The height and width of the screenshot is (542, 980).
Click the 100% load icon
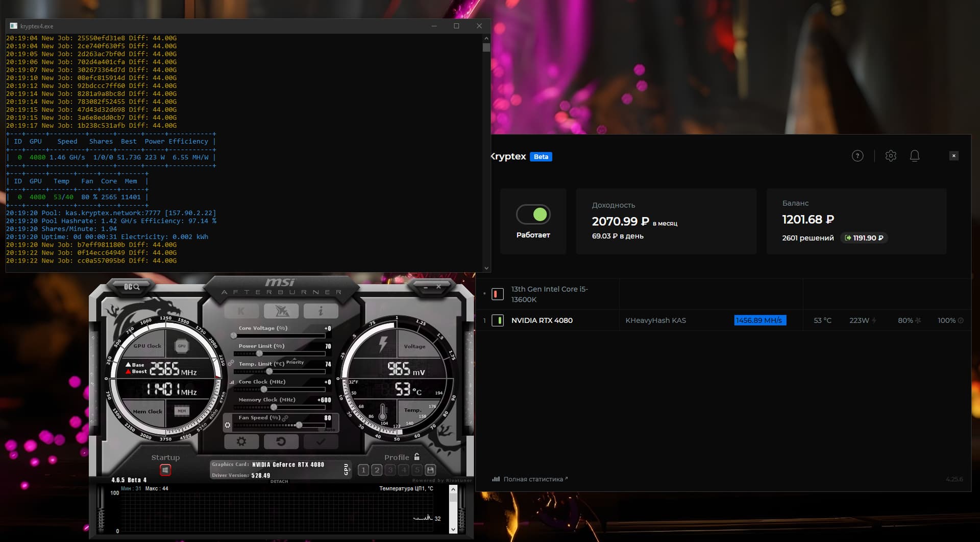pos(961,320)
